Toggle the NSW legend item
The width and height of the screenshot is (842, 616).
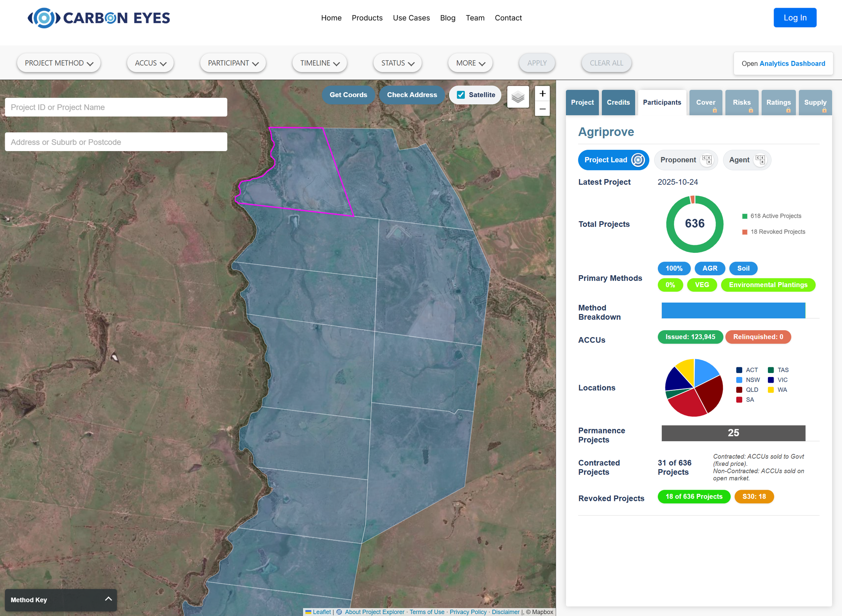pos(748,380)
